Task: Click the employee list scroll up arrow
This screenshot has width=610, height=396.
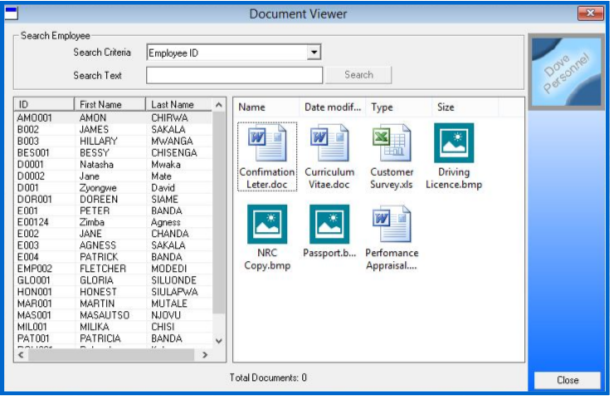Action: point(219,105)
